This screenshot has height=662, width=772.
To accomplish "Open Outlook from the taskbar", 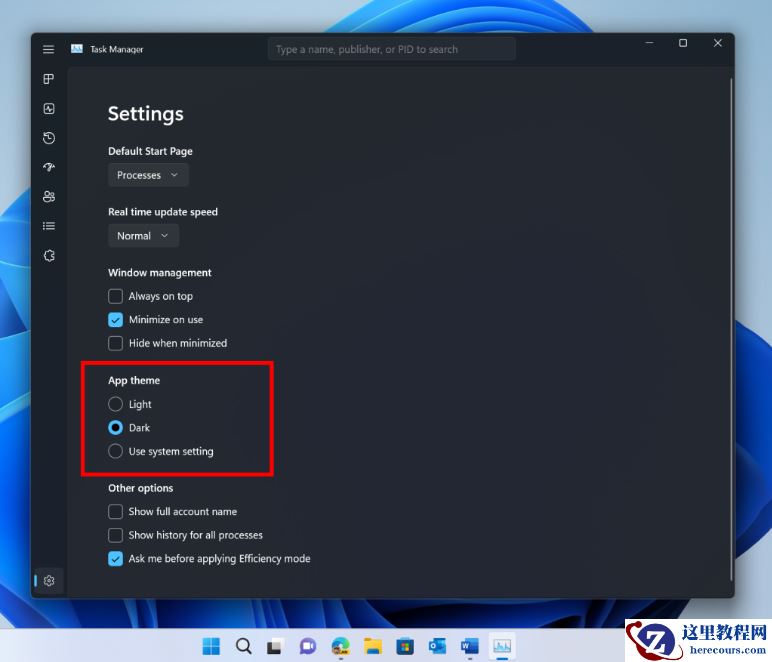I will (x=437, y=646).
